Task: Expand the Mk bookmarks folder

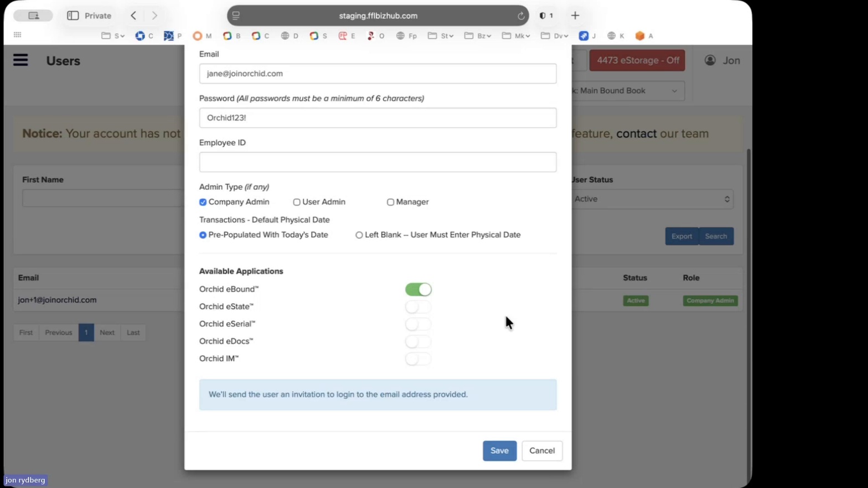Action: point(516,36)
